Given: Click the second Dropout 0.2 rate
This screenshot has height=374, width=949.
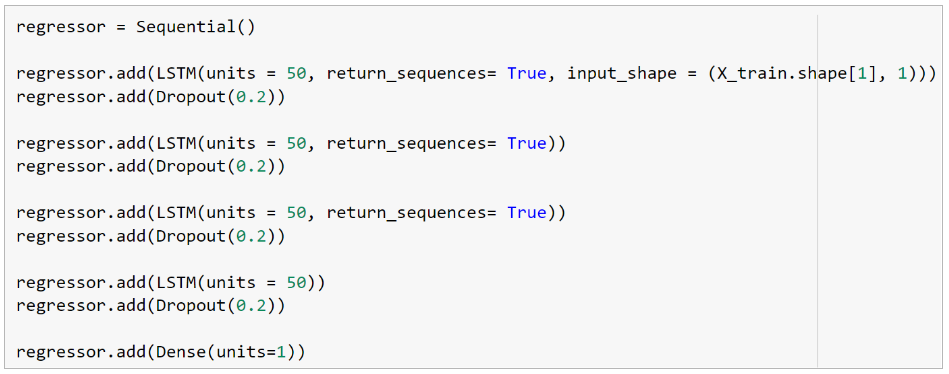Looking at the screenshot, I should point(251,167).
